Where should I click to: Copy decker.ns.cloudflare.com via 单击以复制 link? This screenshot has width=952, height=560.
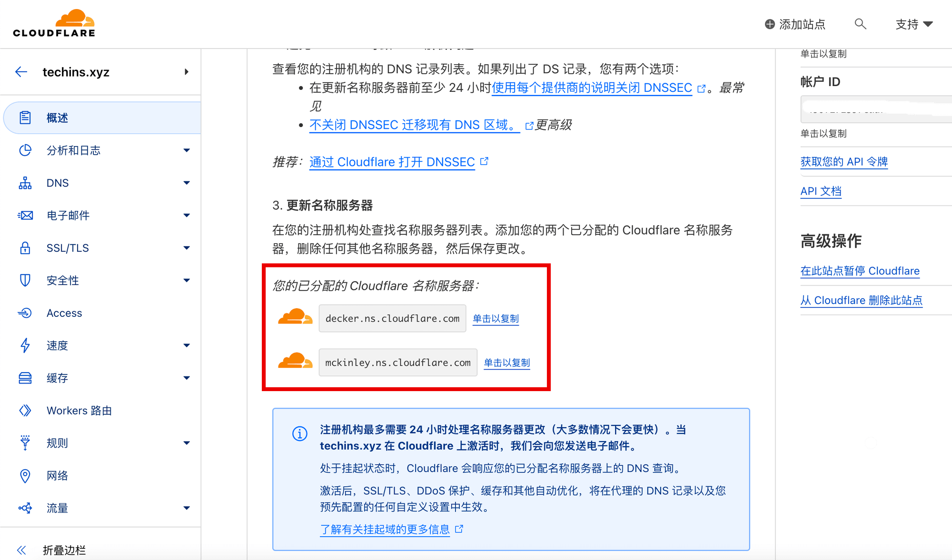tap(496, 318)
